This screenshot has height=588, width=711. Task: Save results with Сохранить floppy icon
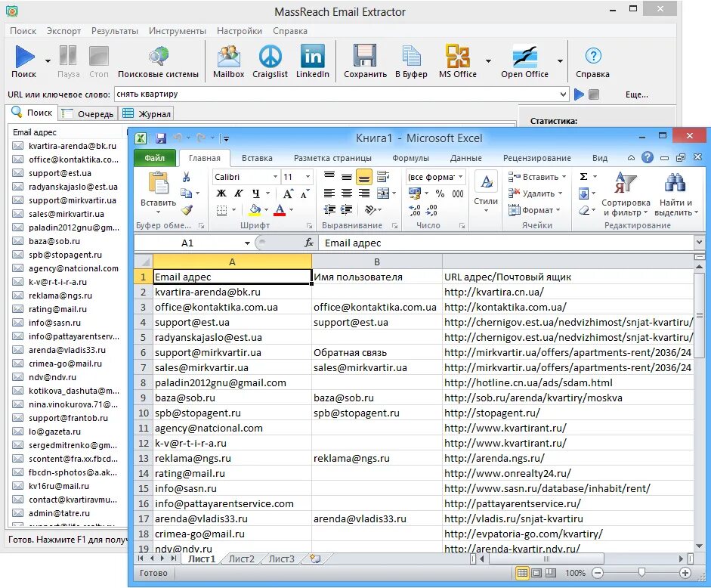[x=365, y=56]
